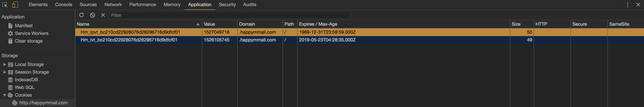Switch to the Network tab

point(113,5)
